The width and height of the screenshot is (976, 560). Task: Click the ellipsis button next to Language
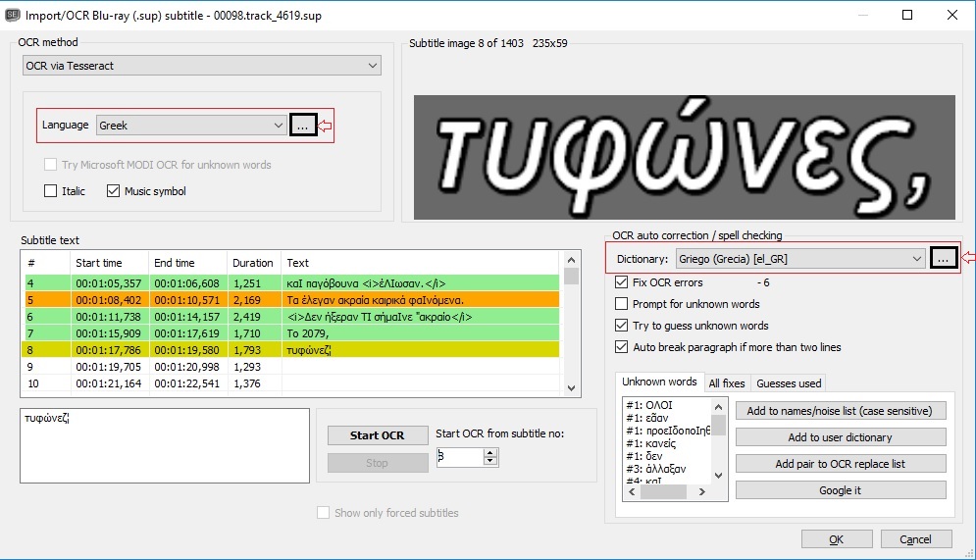click(302, 126)
